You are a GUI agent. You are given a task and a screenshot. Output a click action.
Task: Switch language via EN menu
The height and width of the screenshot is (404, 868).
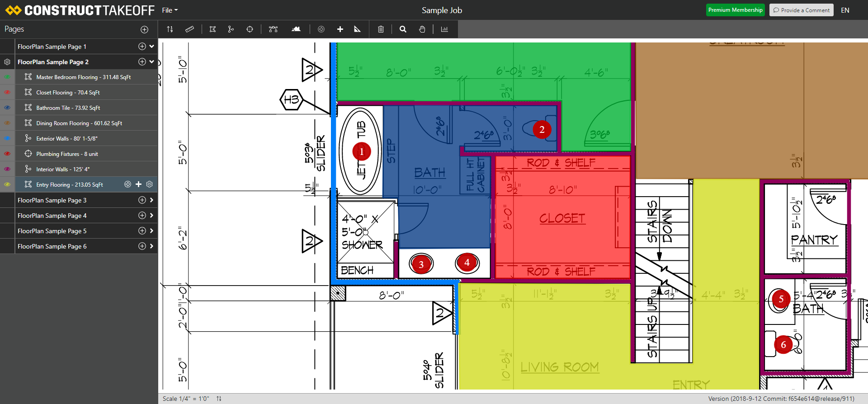click(x=845, y=10)
